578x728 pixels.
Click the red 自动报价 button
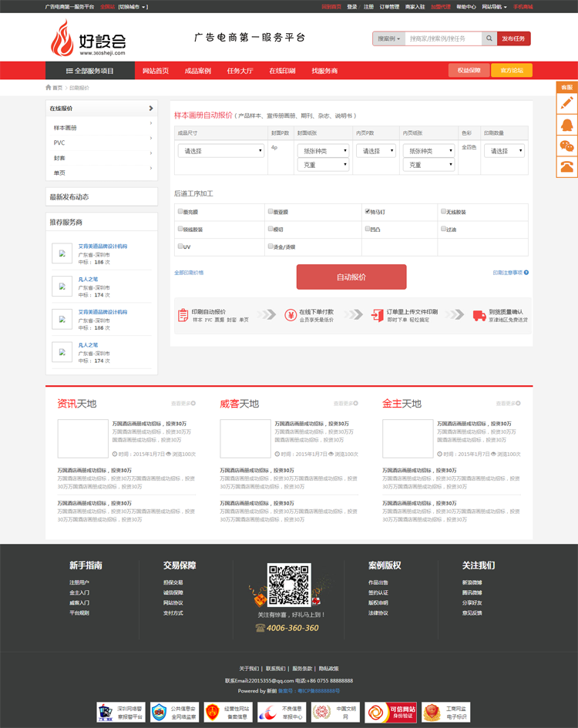pos(351,277)
